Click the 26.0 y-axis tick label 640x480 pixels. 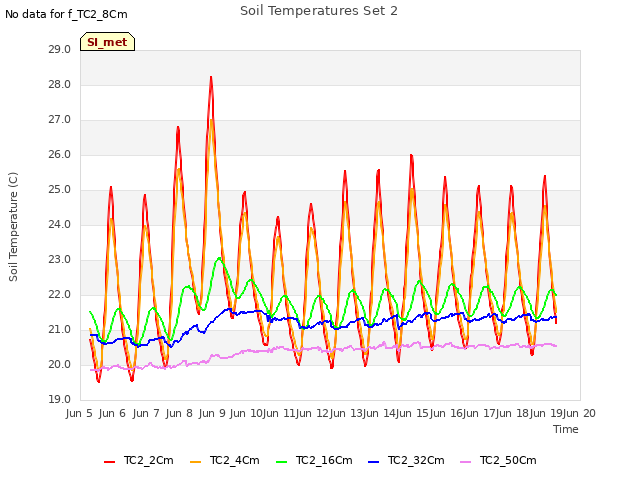point(60,155)
